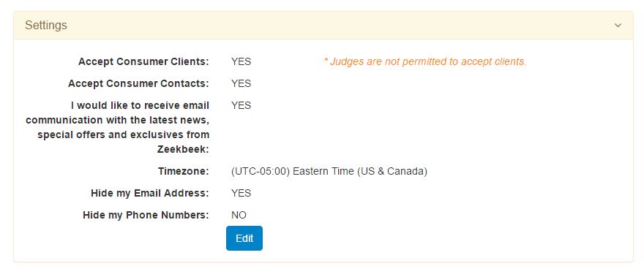Screen dimensions: 644x277
Task: Click the blue Edit button
Action: coord(244,238)
